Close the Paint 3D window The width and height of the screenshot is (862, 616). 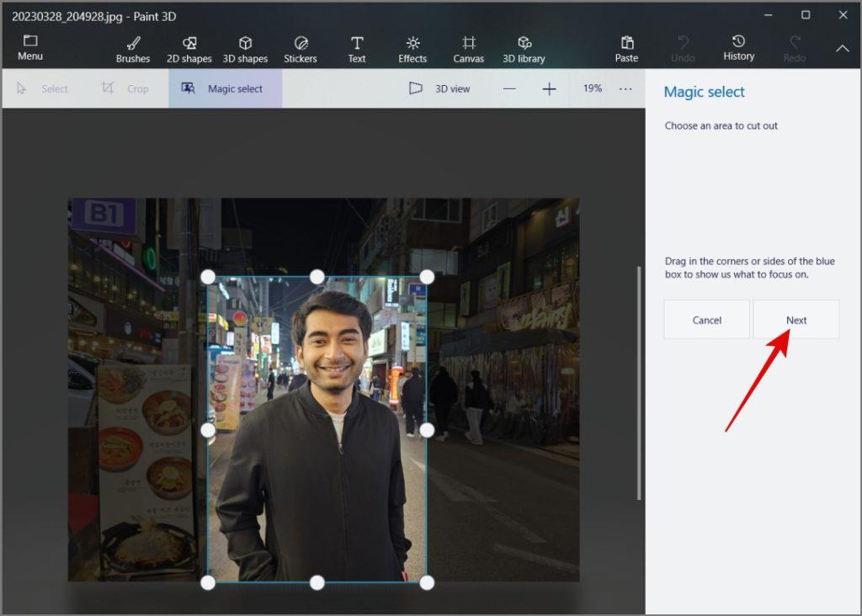click(x=843, y=15)
